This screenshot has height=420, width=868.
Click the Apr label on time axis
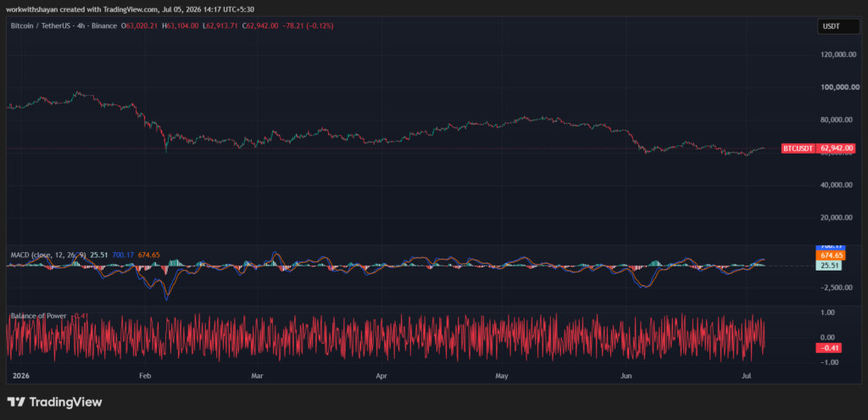point(382,376)
